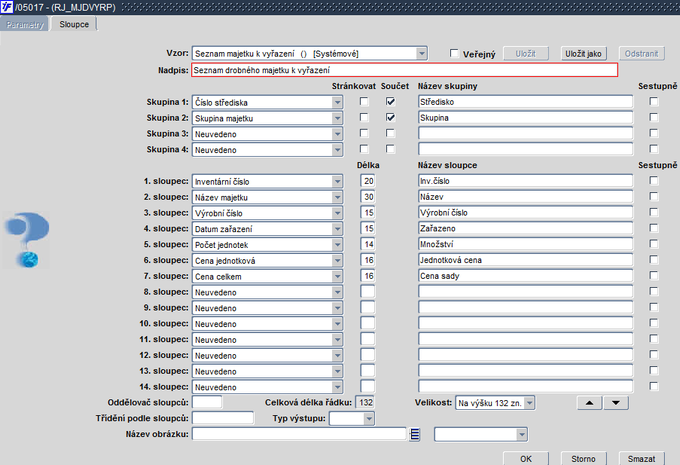Click column name field Cena sady

pyautogui.click(x=525, y=276)
